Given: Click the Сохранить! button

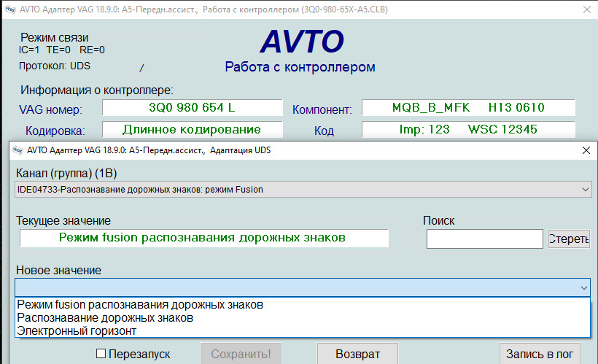Looking at the screenshot, I should click(241, 354).
